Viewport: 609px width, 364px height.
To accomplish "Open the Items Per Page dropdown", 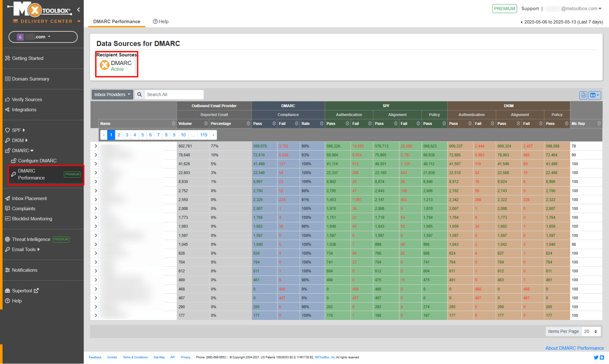I will coord(589,331).
